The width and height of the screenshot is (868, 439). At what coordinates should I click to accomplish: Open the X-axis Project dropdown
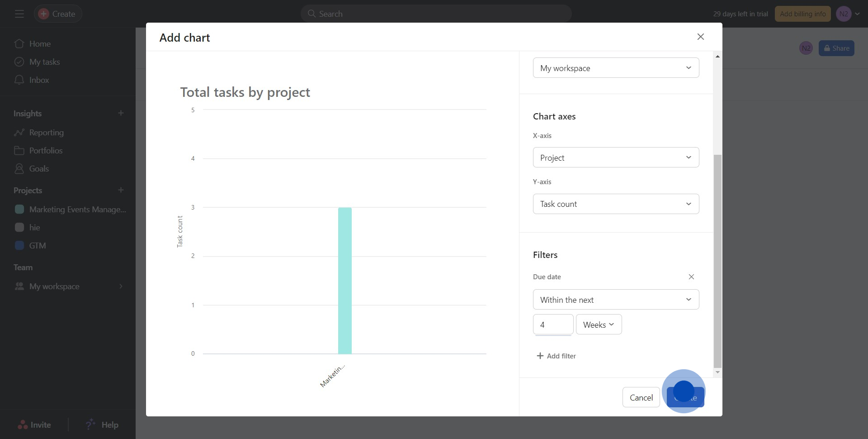click(x=615, y=157)
